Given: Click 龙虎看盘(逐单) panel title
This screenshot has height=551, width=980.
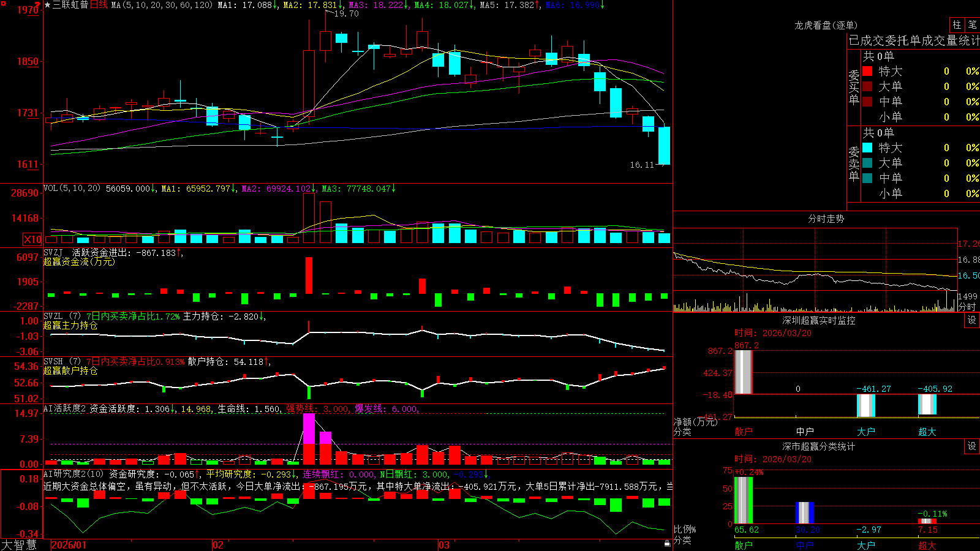Looking at the screenshot, I should click(826, 25).
